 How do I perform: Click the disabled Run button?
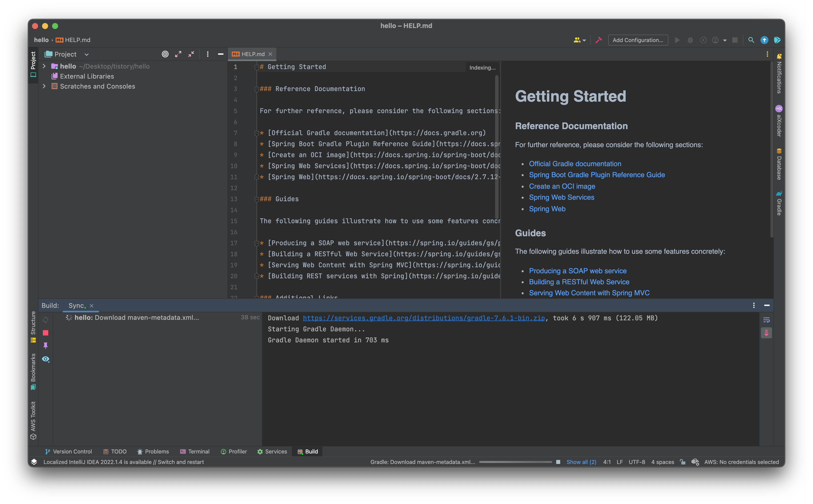[677, 40]
